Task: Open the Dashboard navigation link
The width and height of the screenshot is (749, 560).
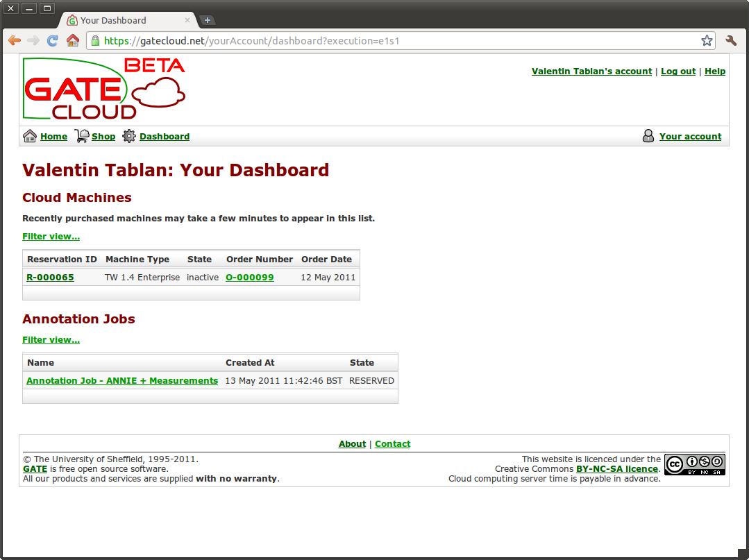Action: pyautogui.click(x=165, y=137)
